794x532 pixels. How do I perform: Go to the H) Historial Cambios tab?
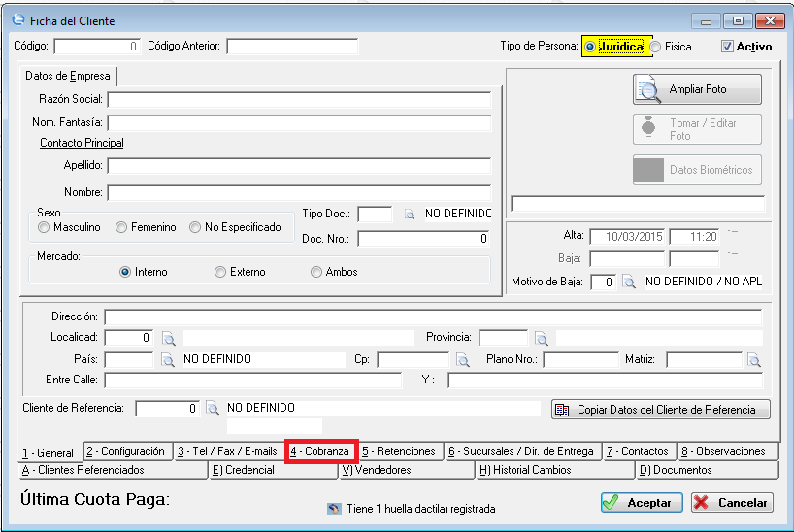553,470
